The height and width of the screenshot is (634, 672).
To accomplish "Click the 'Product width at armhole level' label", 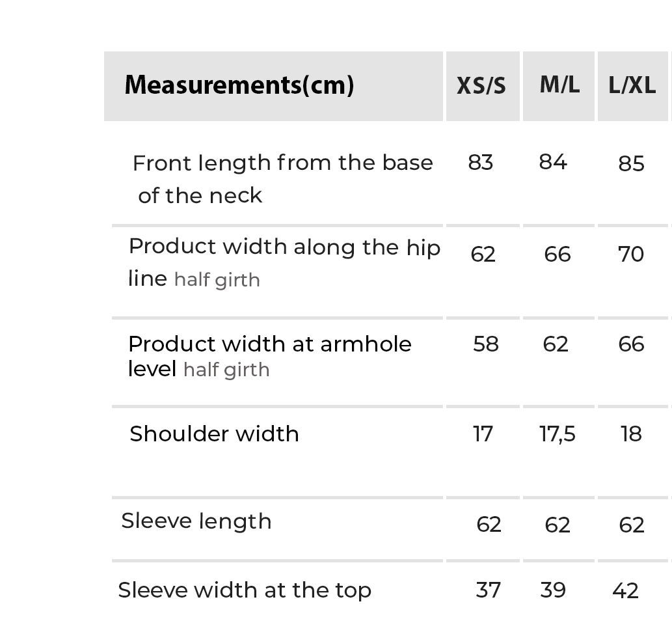I will click(269, 344).
